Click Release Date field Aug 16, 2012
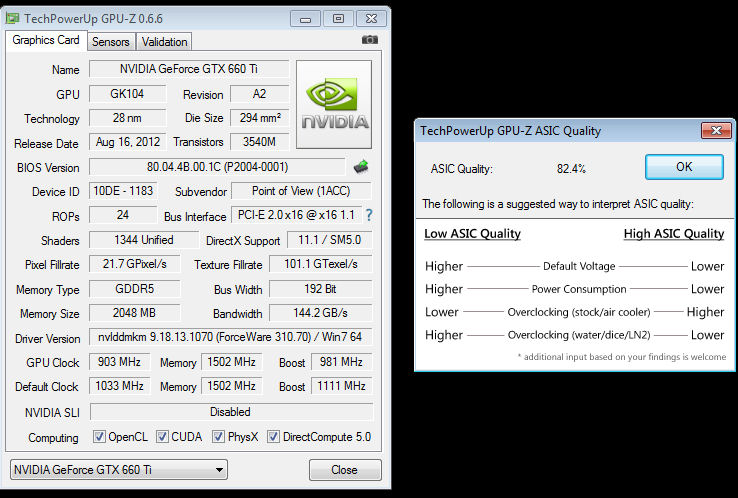738x498 pixels. pos(127,142)
